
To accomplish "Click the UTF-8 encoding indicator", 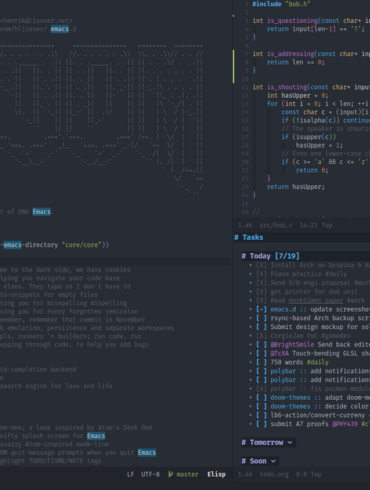I will click(150, 474).
